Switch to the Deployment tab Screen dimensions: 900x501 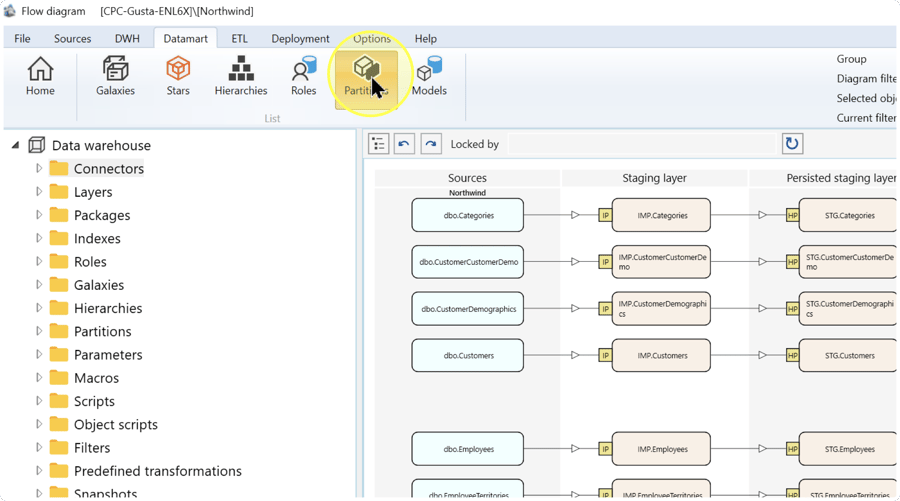pyautogui.click(x=300, y=38)
